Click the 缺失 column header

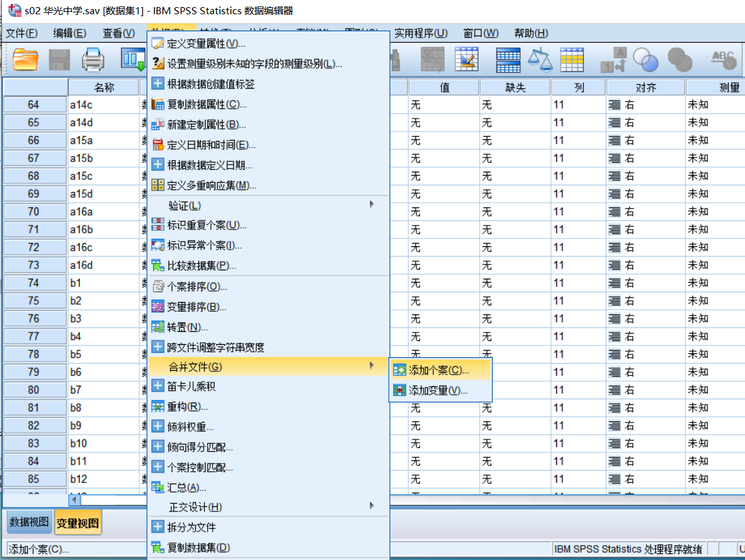[515, 87]
